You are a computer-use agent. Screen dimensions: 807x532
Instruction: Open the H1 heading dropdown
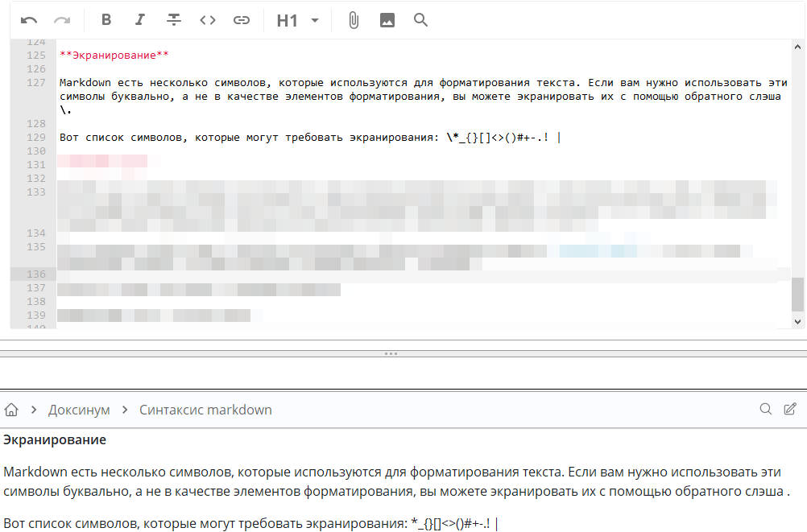point(288,21)
